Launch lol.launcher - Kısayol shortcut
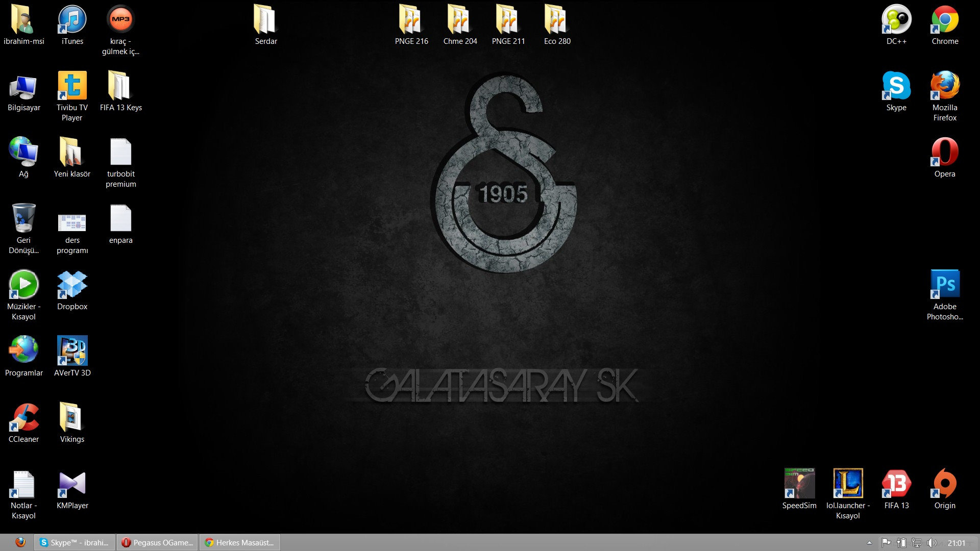The image size is (980, 551). coord(848,494)
